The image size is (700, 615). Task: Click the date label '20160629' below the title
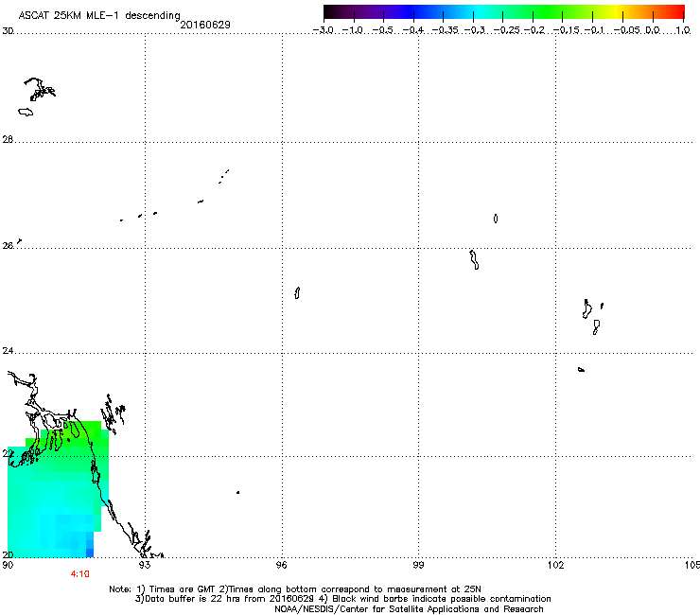(x=205, y=25)
